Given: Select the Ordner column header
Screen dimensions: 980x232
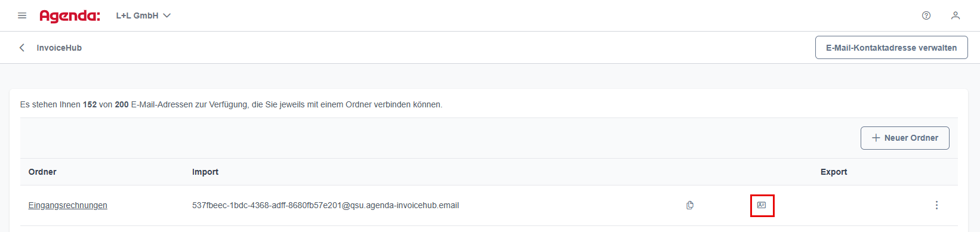Looking at the screenshot, I should pos(42,172).
